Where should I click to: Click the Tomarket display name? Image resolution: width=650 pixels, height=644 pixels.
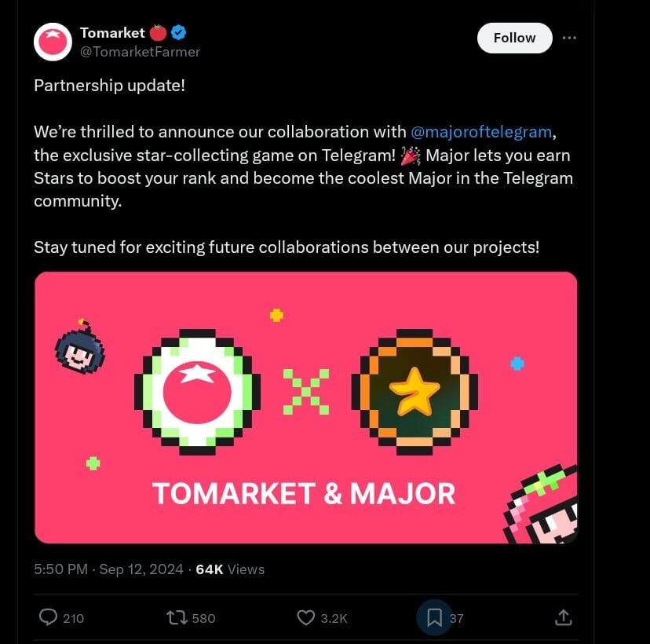coord(112,33)
